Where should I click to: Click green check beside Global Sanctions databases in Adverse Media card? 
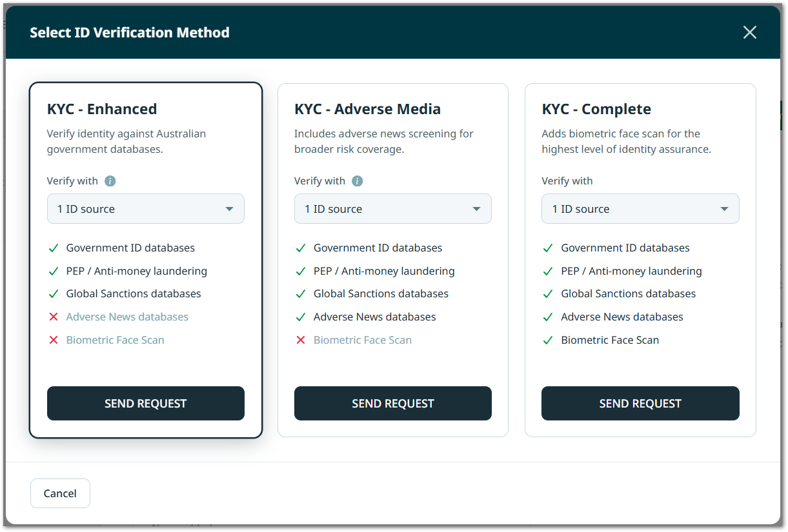[x=301, y=294]
